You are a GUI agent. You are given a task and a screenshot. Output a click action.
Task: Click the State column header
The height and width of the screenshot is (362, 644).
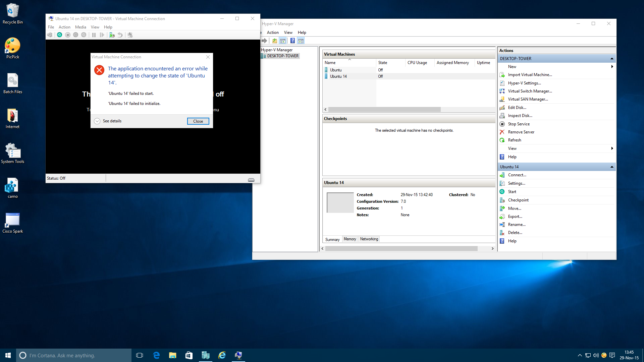pyautogui.click(x=390, y=63)
